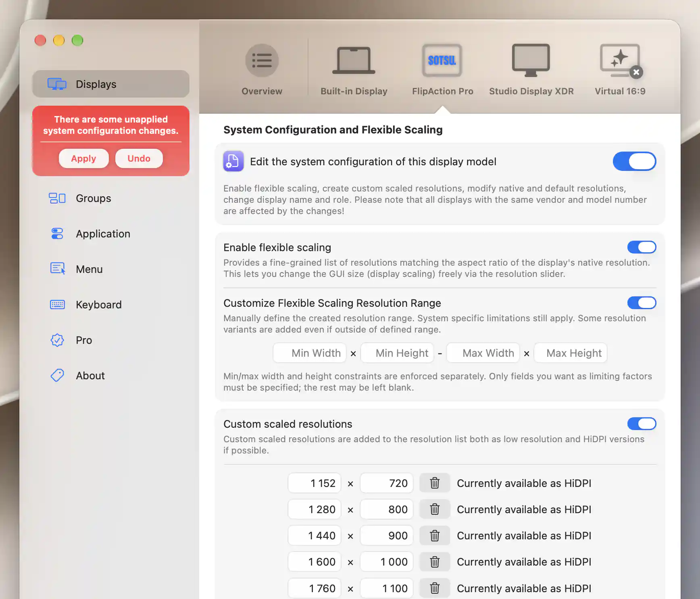Click the system configuration document icon

[233, 161]
